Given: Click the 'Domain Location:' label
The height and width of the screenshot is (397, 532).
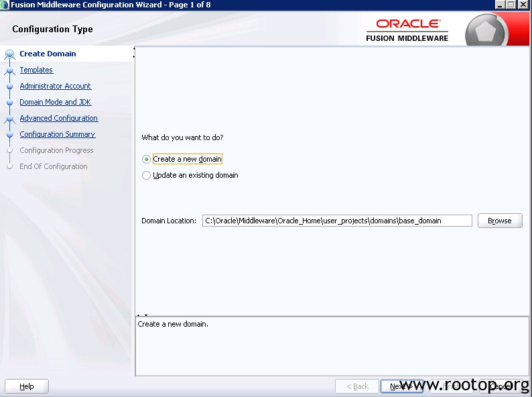Looking at the screenshot, I should click(x=169, y=221).
